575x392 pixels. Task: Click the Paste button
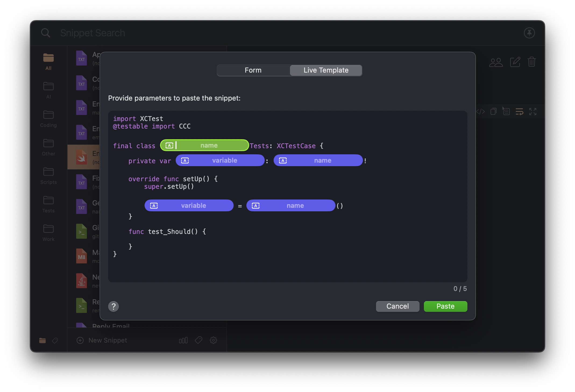coord(445,306)
